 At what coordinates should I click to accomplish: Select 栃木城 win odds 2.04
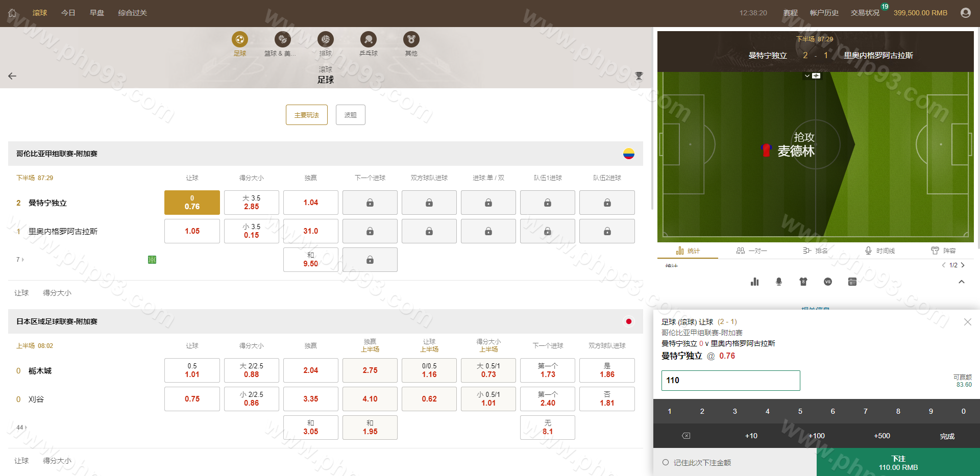tap(310, 370)
